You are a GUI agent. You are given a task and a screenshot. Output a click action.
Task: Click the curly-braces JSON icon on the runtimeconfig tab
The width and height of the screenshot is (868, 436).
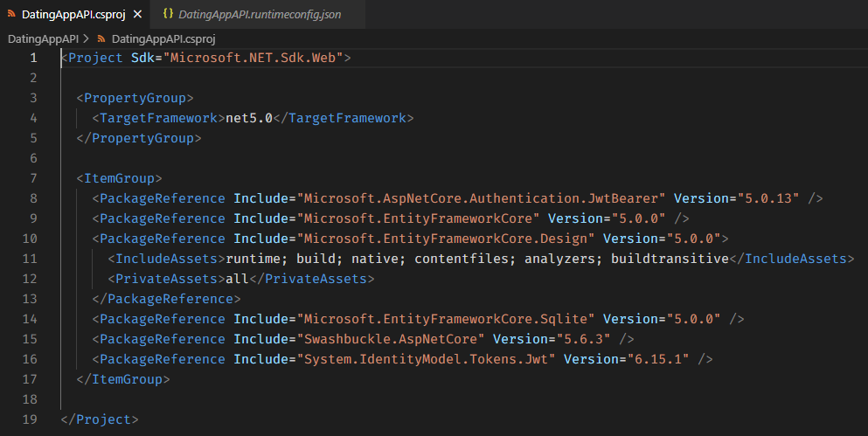(x=169, y=14)
